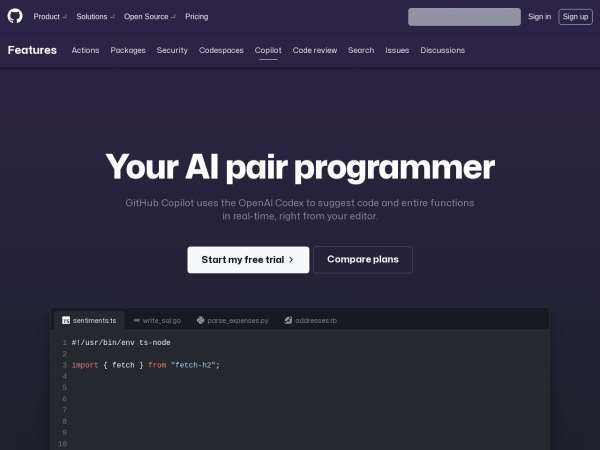Viewport: 600px width, 450px height.
Task: Click the chevron in Start my free trial
Action: (291, 259)
